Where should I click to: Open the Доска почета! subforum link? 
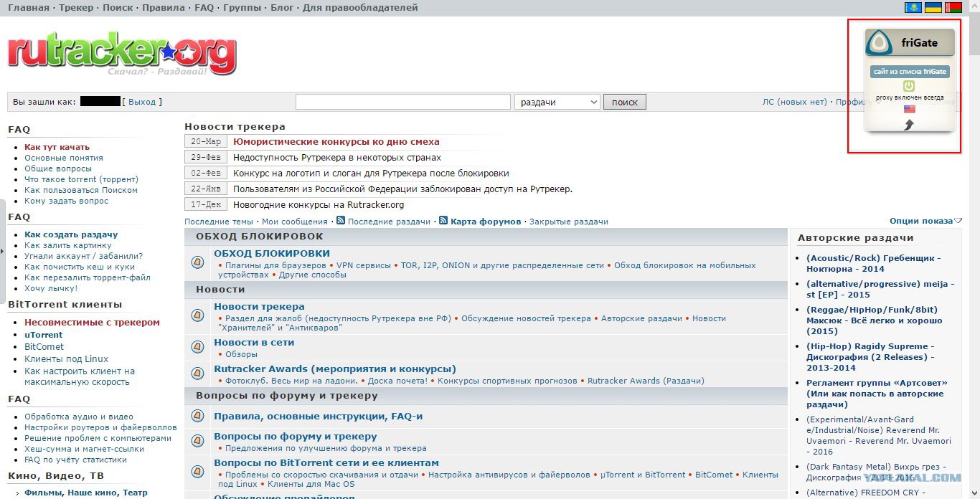[397, 381]
